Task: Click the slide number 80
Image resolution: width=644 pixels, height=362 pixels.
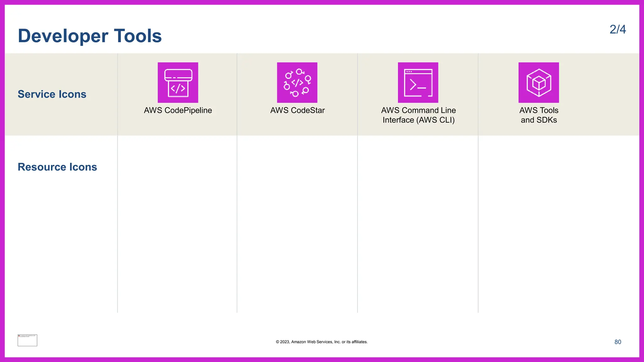Action: [x=618, y=342]
